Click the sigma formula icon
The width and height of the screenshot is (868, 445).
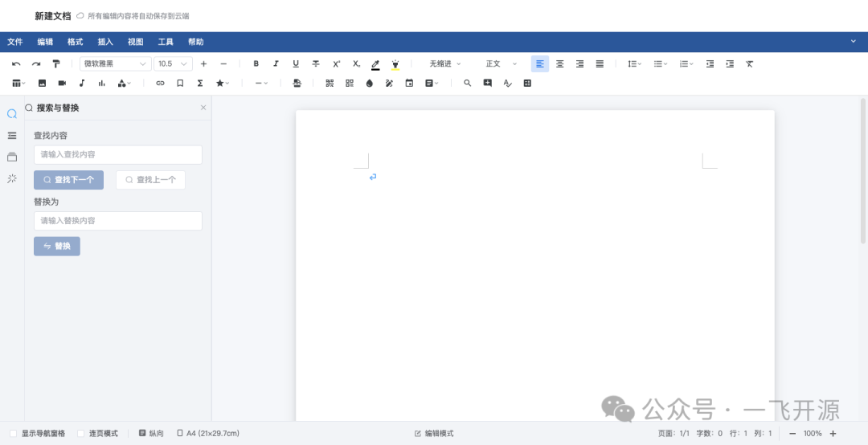[200, 84]
